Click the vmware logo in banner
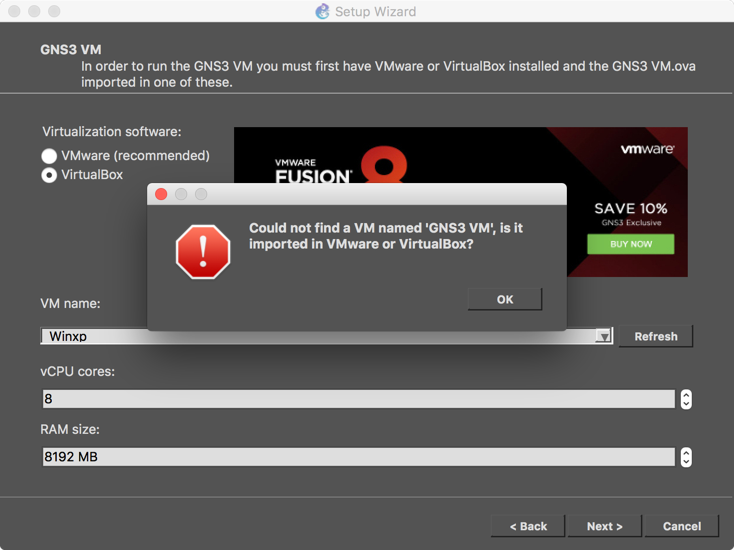 (647, 149)
